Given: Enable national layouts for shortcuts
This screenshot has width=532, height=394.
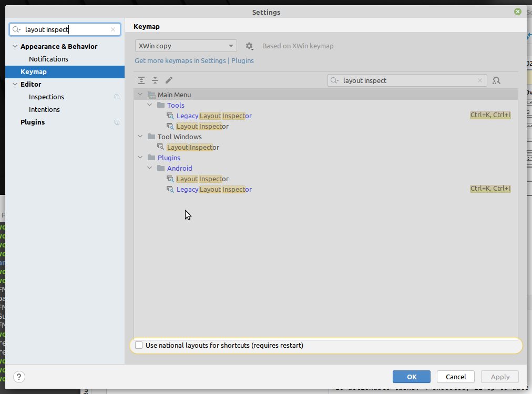Looking at the screenshot, I should coord(138,345).
